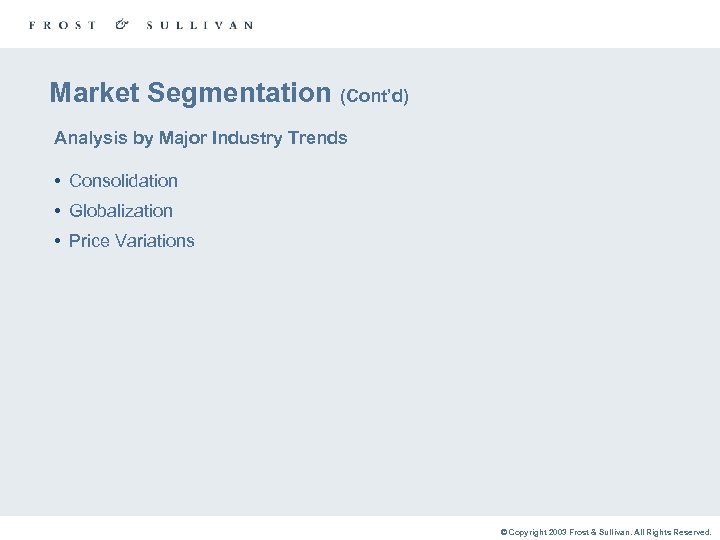720x540 pixels.
Task: Click Frost & Sullivan name in copyright line
Action: 599,533
